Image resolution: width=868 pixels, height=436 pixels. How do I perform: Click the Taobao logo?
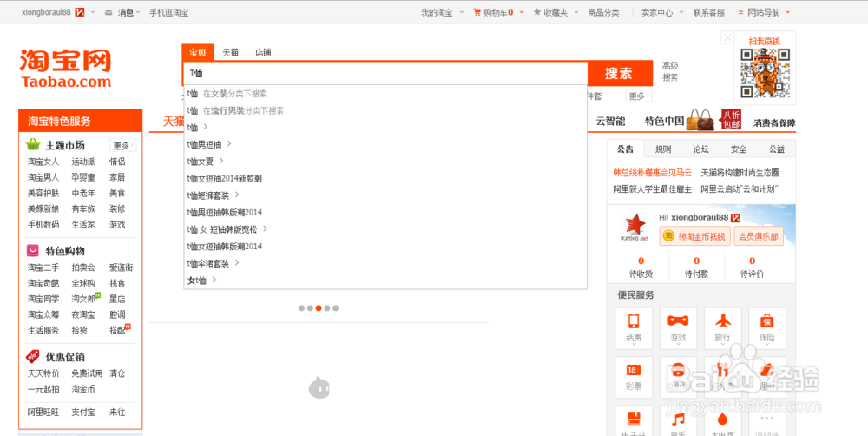point(65,69)
